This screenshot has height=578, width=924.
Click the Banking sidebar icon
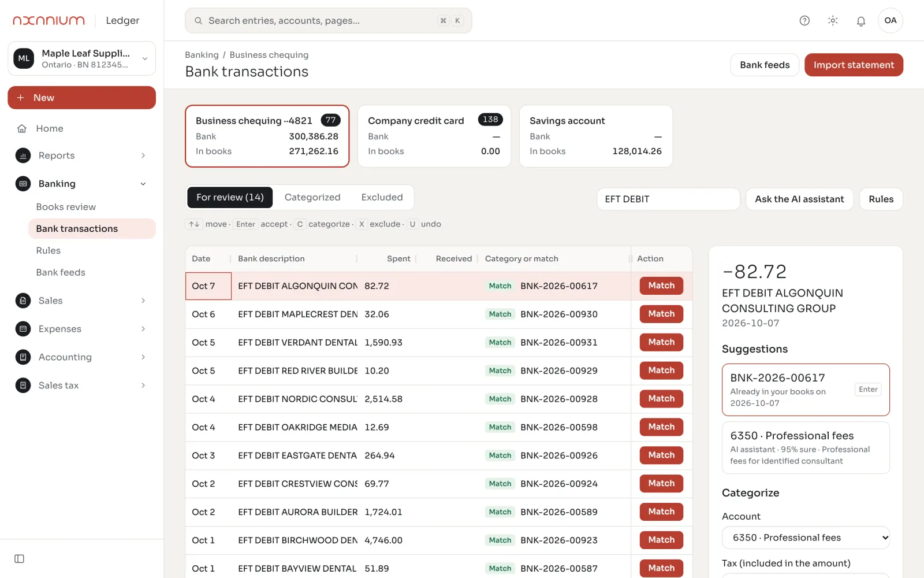[23, 184]
